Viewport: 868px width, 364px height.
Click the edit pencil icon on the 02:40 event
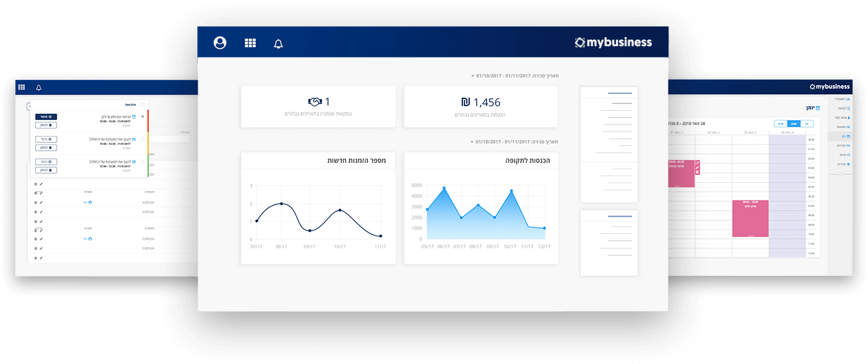click(697, 167)
